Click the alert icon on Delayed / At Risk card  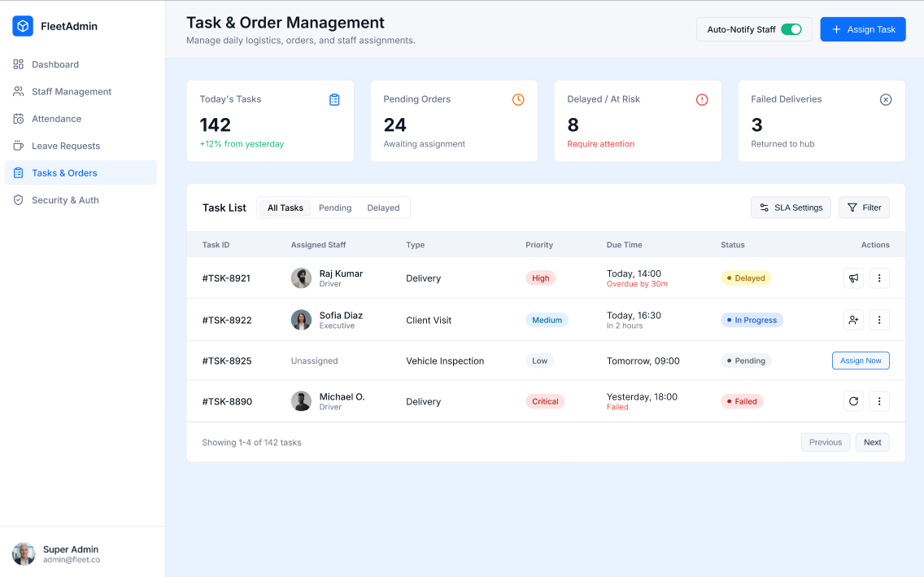pyautogui.click(x=702, y=99)
